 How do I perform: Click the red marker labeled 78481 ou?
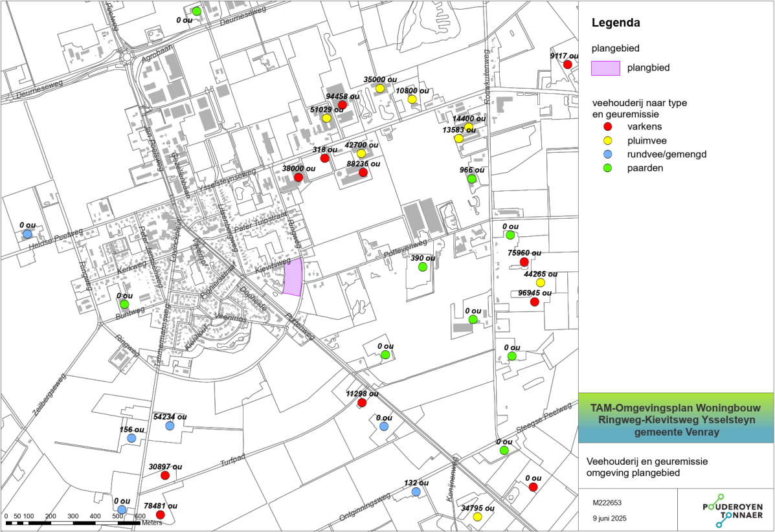pyautogui.click(x=160, y=515)
